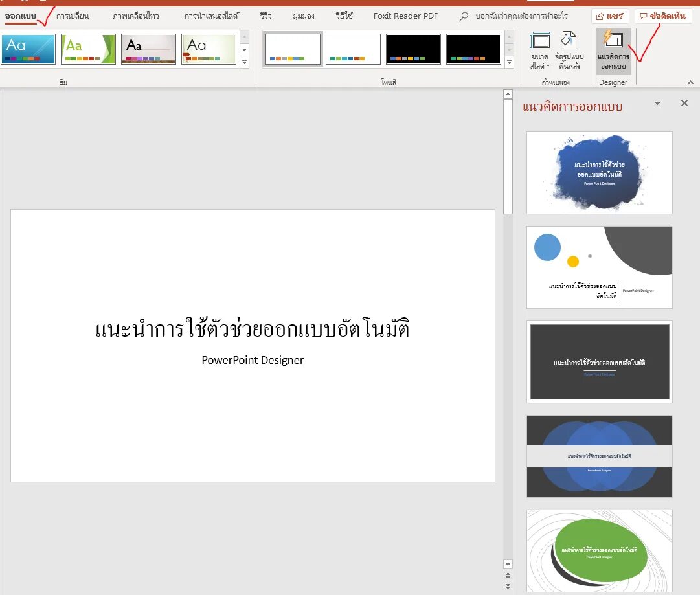
Task: Select the first black variant
Action: point(413,49)
